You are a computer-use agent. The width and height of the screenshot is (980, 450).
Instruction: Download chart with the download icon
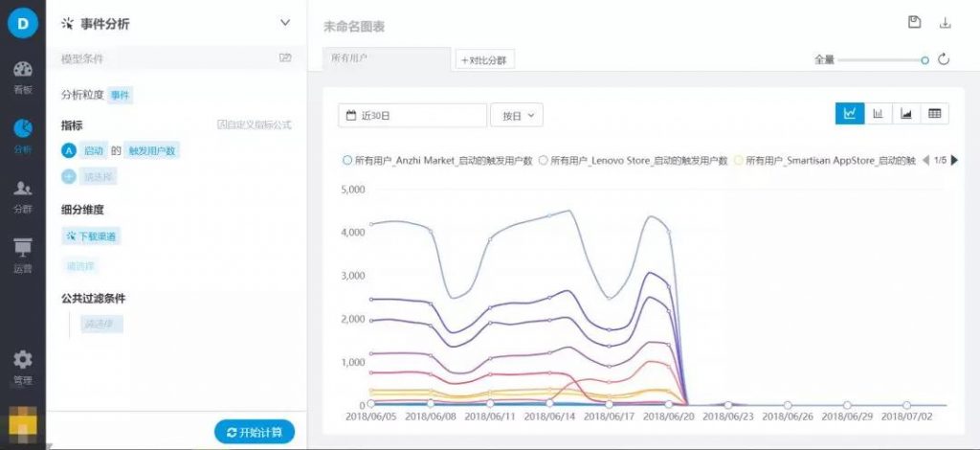(x=945, y=23)
